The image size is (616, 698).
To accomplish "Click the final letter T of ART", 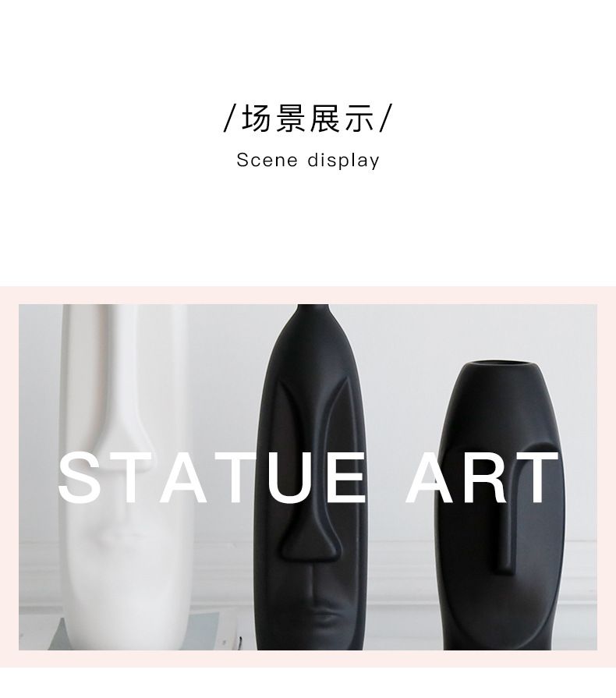I will tap(538, 477).
